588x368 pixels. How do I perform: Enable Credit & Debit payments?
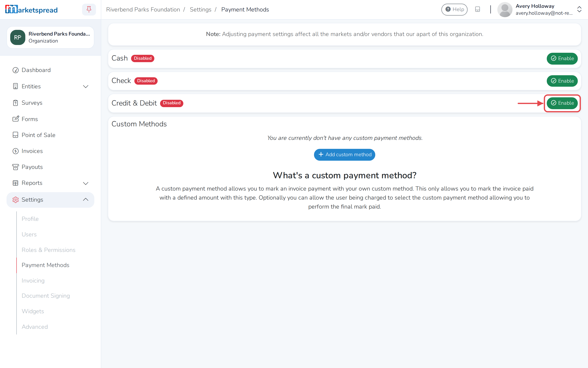562,103
